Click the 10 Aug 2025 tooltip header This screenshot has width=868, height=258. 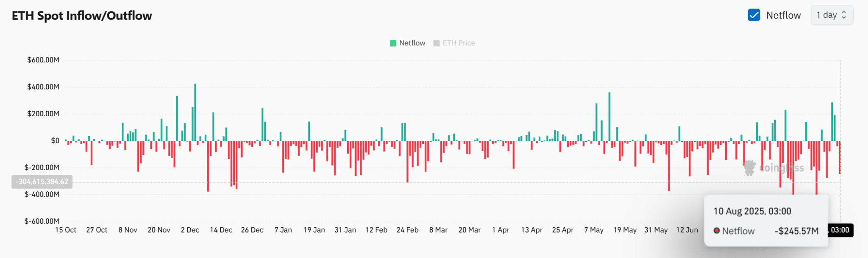point(752,211)
